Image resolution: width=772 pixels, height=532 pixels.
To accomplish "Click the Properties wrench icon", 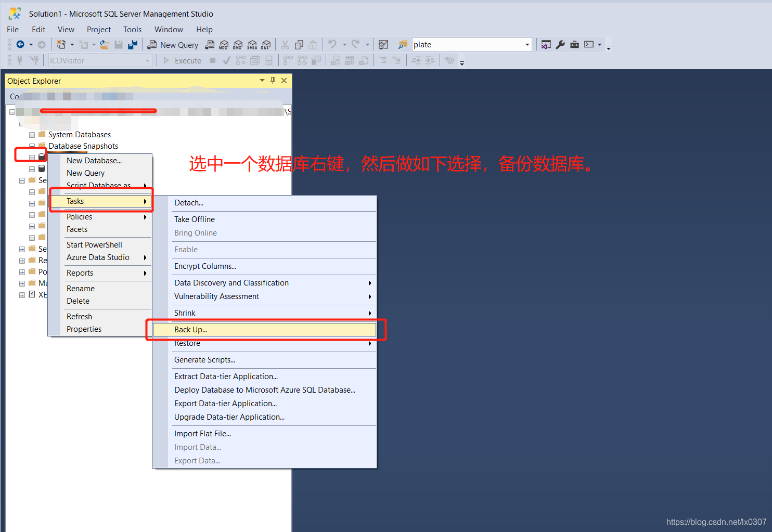I will click(x=560, y=45).
